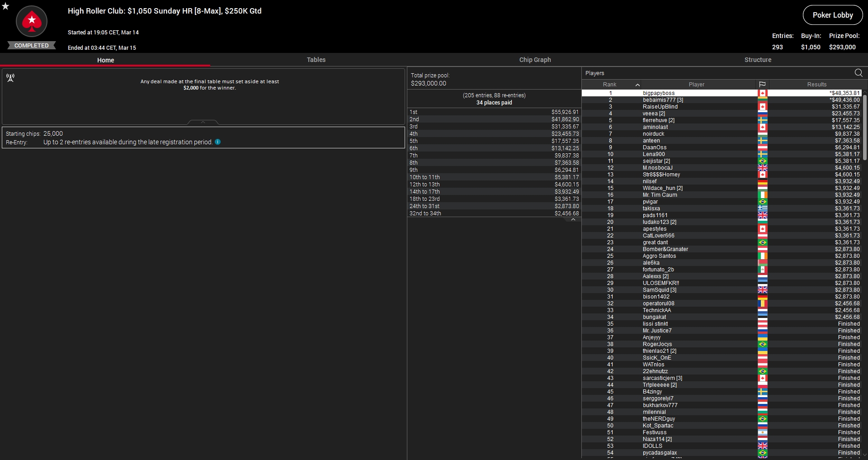
Task: Click the 1st place prize row
Action: click(x=494, y=112)
